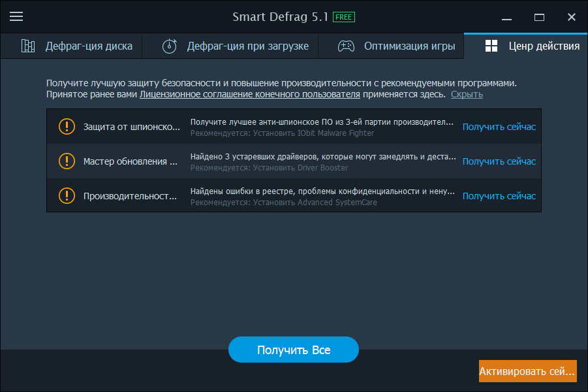Screen dimensions: 588x392
Task: Switch to Дефраг-ция диска tab
Action: [71, 46]
